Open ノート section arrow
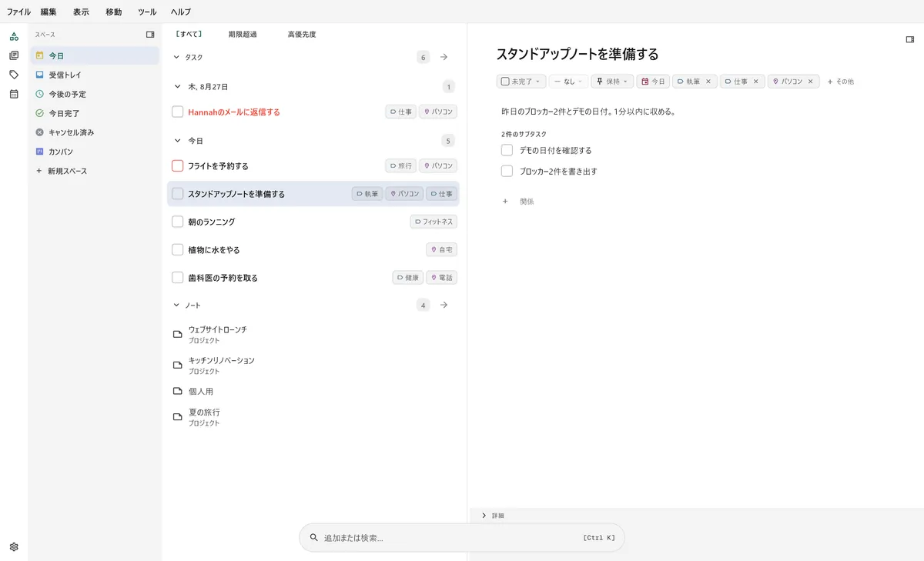This screenshot has height=561, width=924. pyautogui.click(x=444, y=306)
